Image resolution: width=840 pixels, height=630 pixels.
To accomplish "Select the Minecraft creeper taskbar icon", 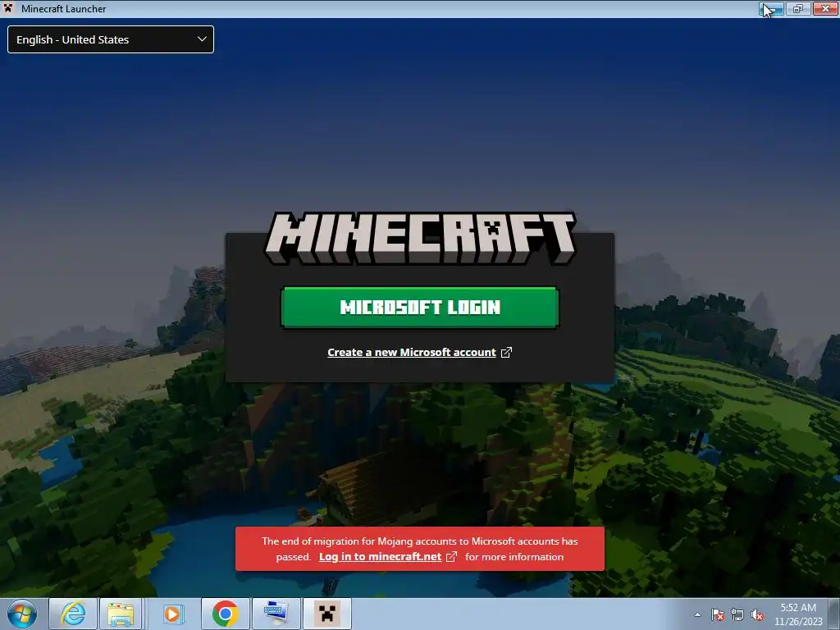I will point(326,614).
